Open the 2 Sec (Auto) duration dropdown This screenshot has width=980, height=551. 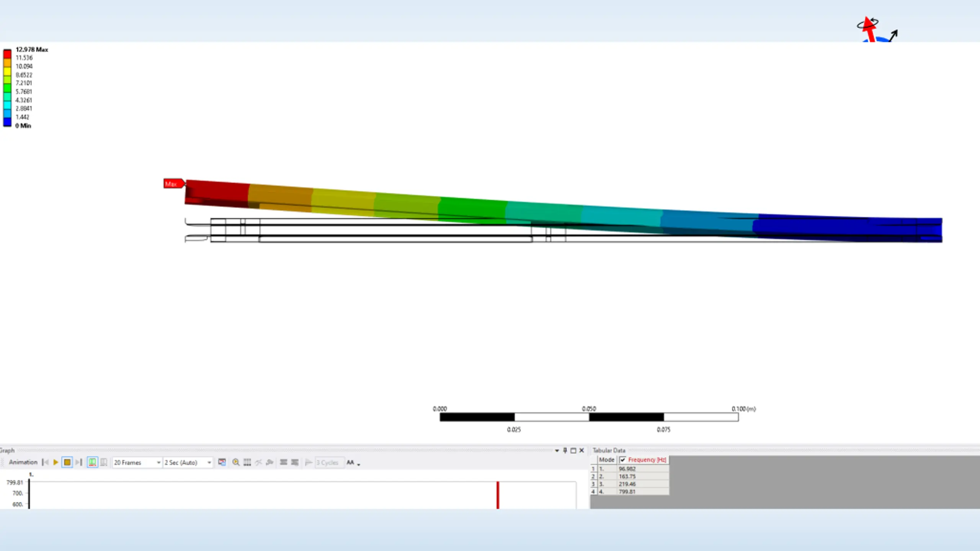pyautogui.click(x=209, y=463)
